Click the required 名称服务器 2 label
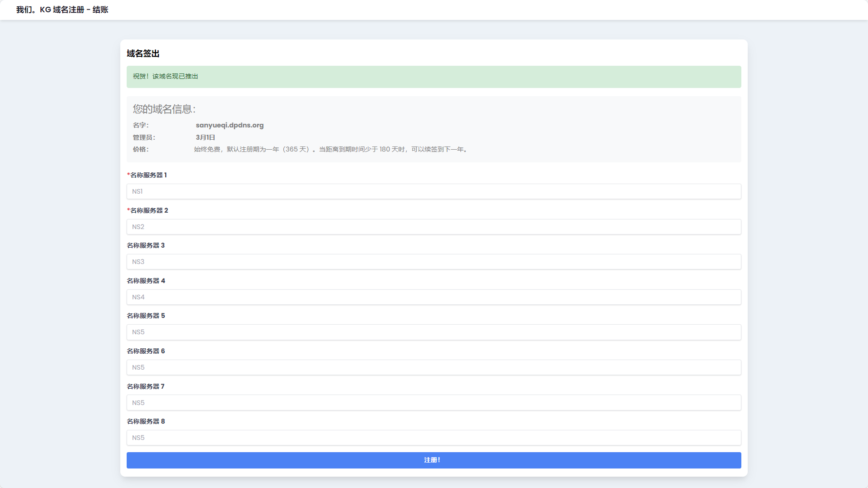 (148, 210)
